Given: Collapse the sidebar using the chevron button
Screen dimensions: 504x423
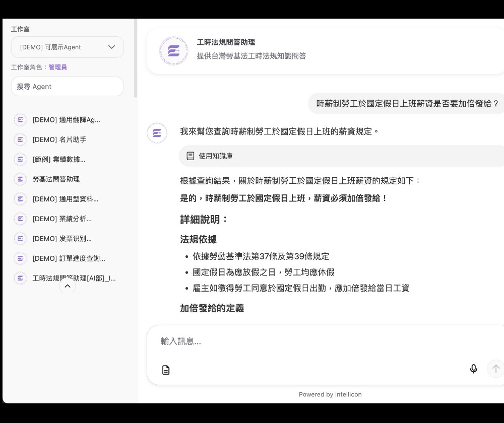Looking at the screenshot, I should point(68,286).
